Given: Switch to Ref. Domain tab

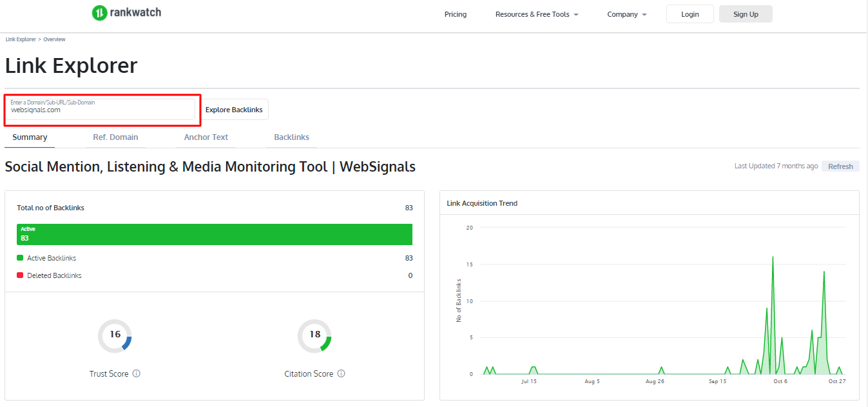Looking at the screenshot, I should click(x=115, y=137).
